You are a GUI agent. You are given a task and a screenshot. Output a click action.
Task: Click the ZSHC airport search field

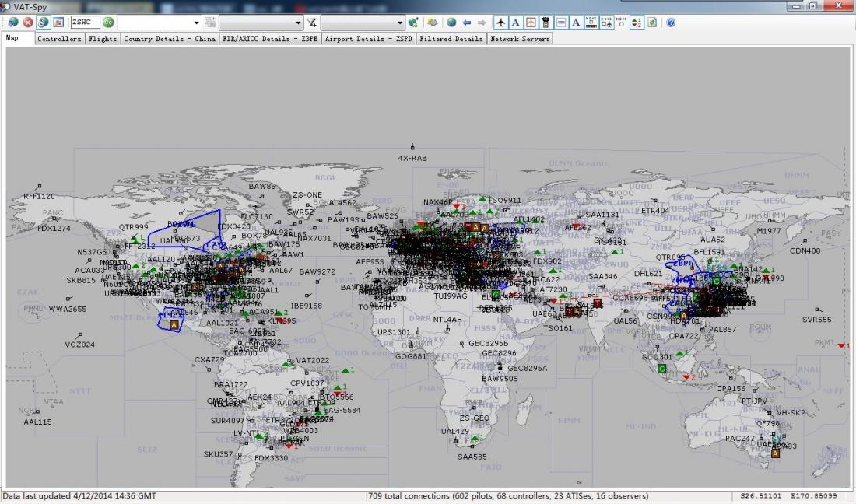point(85,23)
